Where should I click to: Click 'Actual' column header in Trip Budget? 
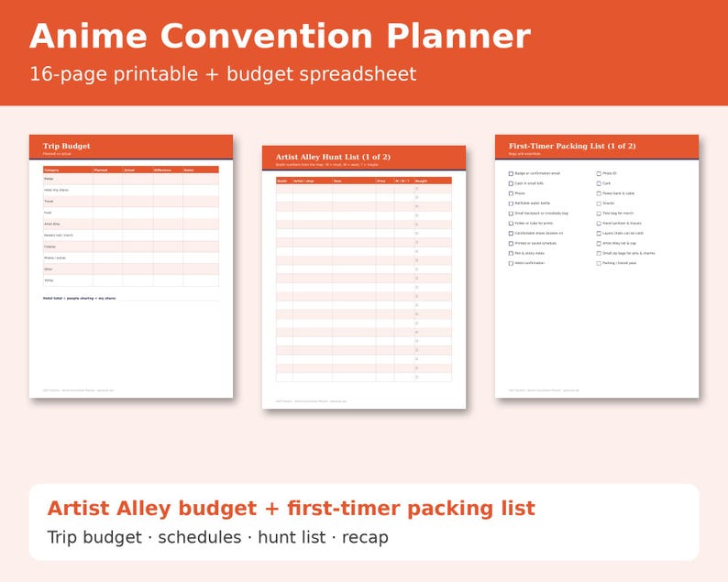[x=138, y=170]
